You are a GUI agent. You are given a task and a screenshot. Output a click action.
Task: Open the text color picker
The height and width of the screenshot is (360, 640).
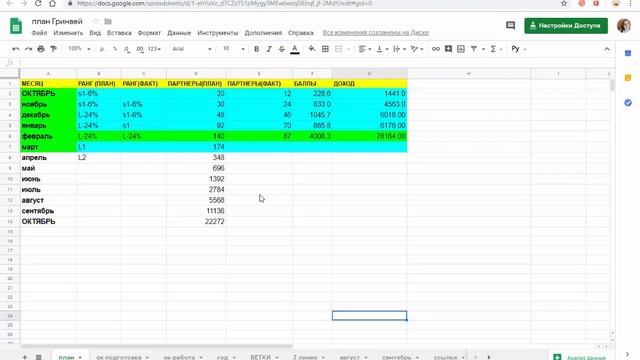(295, 49)
